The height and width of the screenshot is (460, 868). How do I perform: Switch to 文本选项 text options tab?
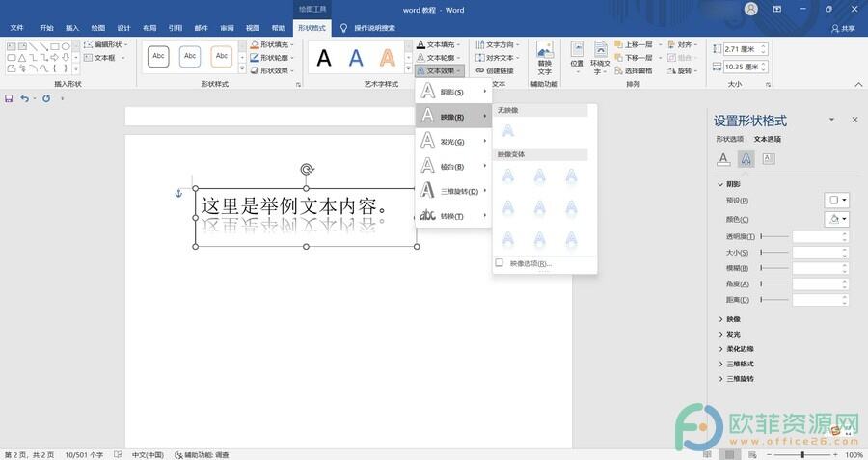[768, 139]
